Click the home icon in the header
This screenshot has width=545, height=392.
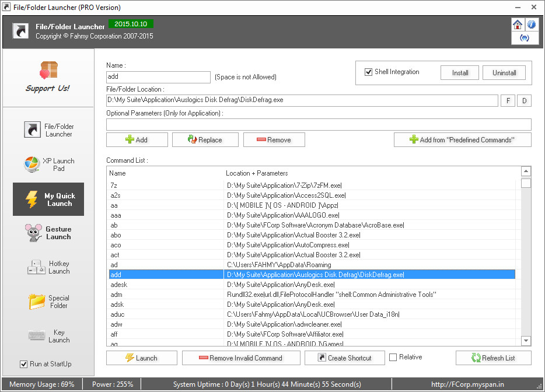[x=518, y=24]
